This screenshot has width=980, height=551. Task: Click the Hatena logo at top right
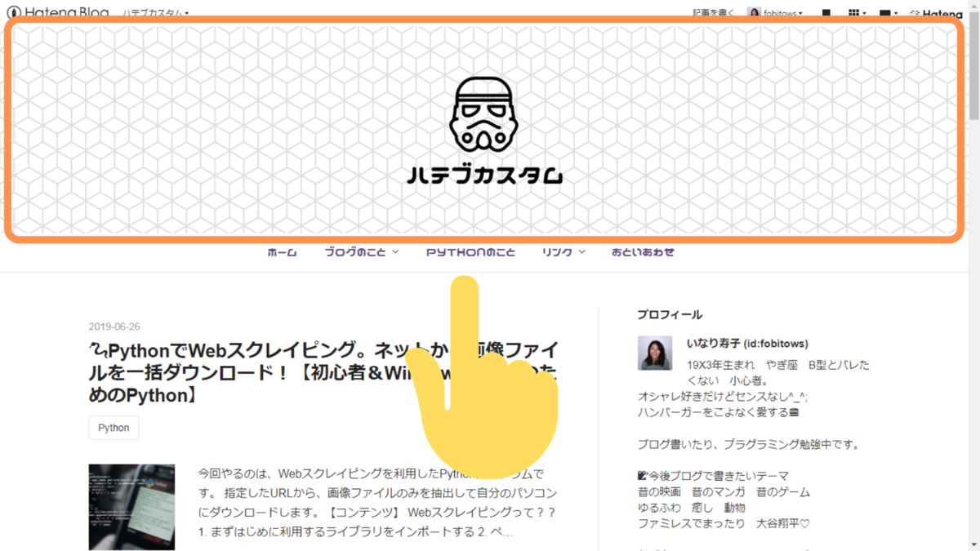[936, 13]
